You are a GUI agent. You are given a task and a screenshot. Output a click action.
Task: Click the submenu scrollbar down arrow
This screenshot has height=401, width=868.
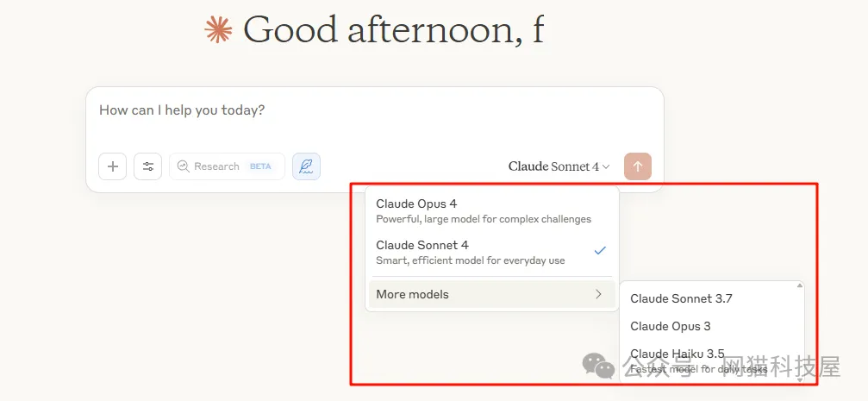(x=799, y=379)
